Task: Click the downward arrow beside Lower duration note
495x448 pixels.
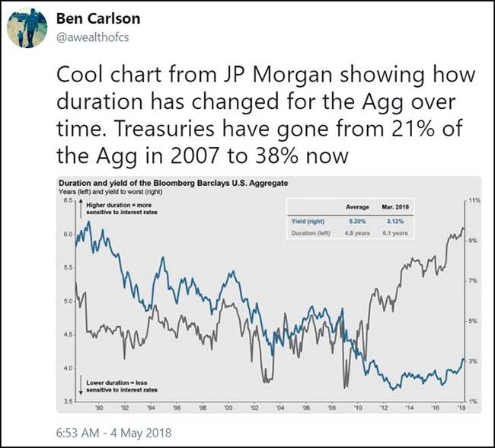Action: click(79, 387)
